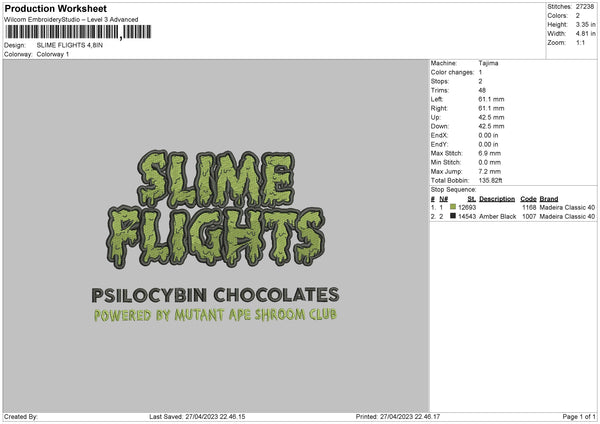Select the Description column header
The image size is (600, 424).
pos(497,199)
